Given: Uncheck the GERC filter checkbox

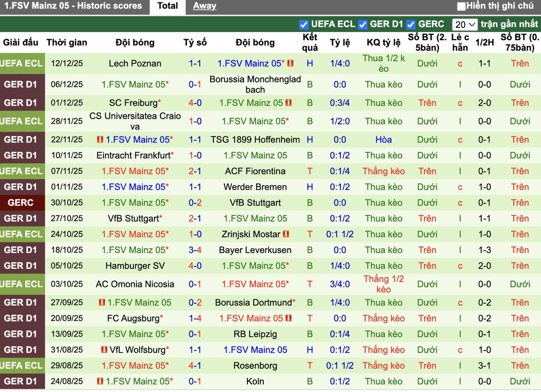Looking at the screenshot, I should pyautogui.click(x=410, y=25).
